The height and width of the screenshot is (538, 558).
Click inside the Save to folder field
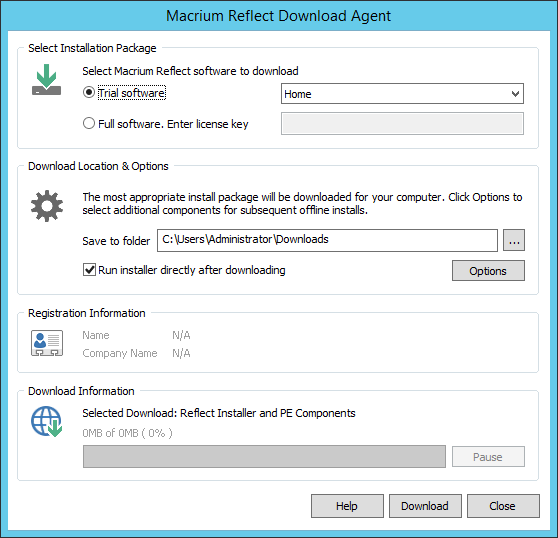(x=327, y=240)
